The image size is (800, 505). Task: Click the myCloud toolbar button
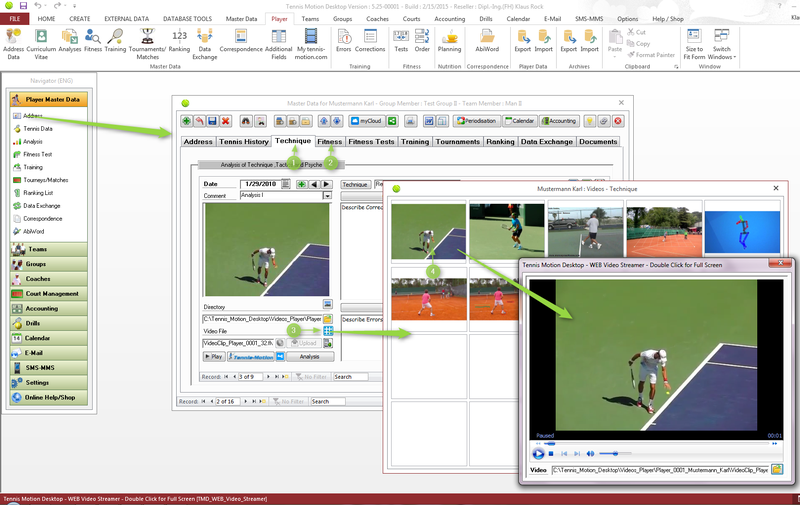(371, 121)
